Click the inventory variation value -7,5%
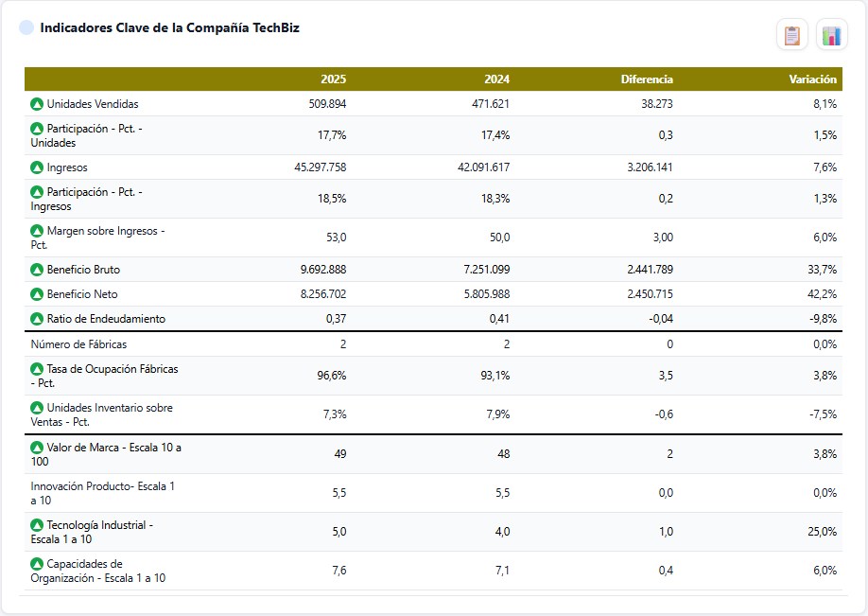This screenshot has width=868, height=616. [x=823, y=414]
